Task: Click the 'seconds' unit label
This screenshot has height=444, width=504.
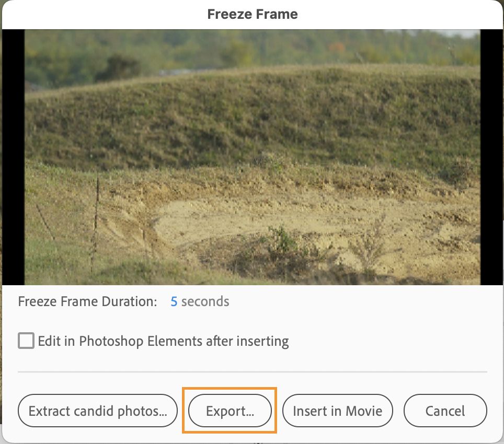Action: pos(205,301)
